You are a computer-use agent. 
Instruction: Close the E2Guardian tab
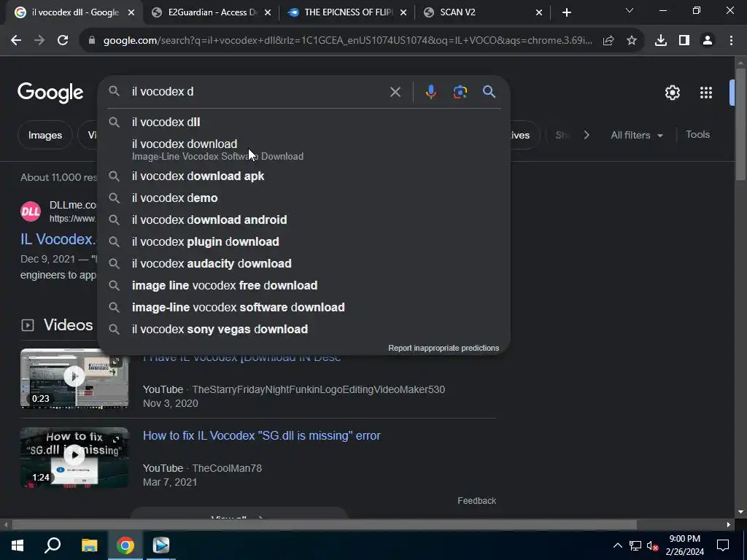[x=268, y=12]
